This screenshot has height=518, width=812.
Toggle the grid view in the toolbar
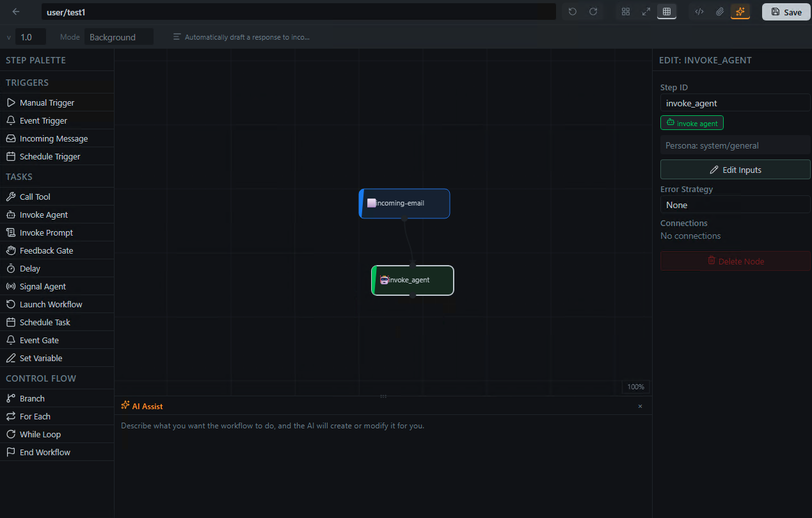(x=666, y=12)
